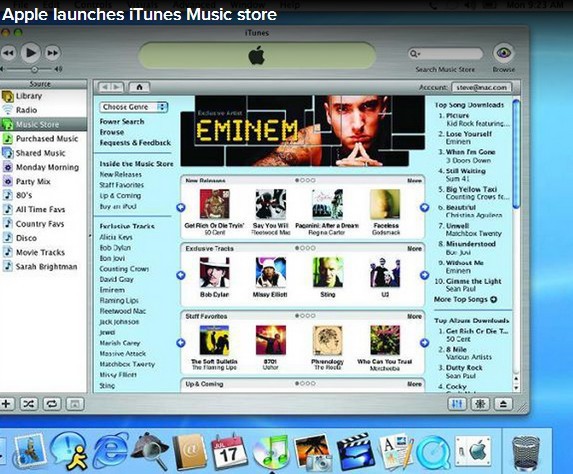Click the Faceless Godsmack album cover
The width and height of the screenshot is (573, 474).
pyautogui.click(x=385, y=204)
